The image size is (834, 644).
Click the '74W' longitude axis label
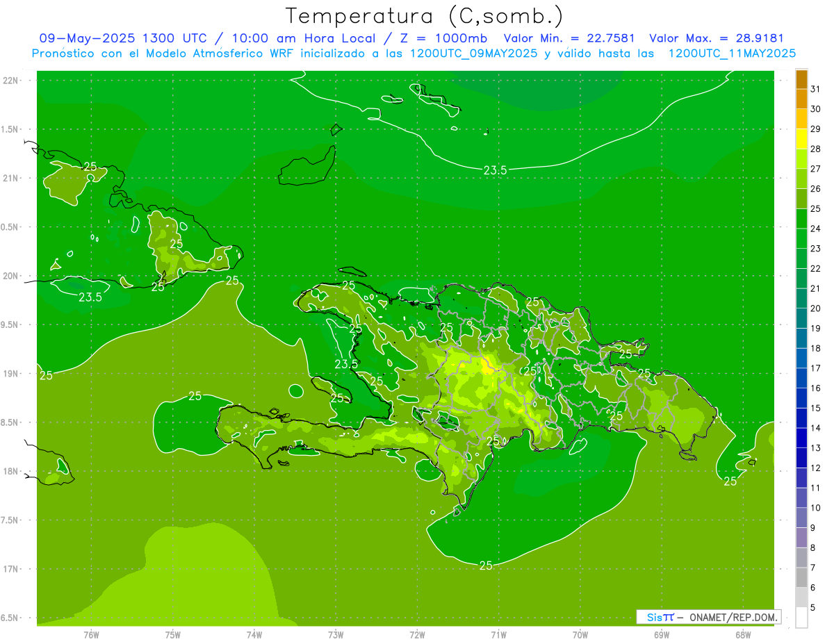[254, 634]
